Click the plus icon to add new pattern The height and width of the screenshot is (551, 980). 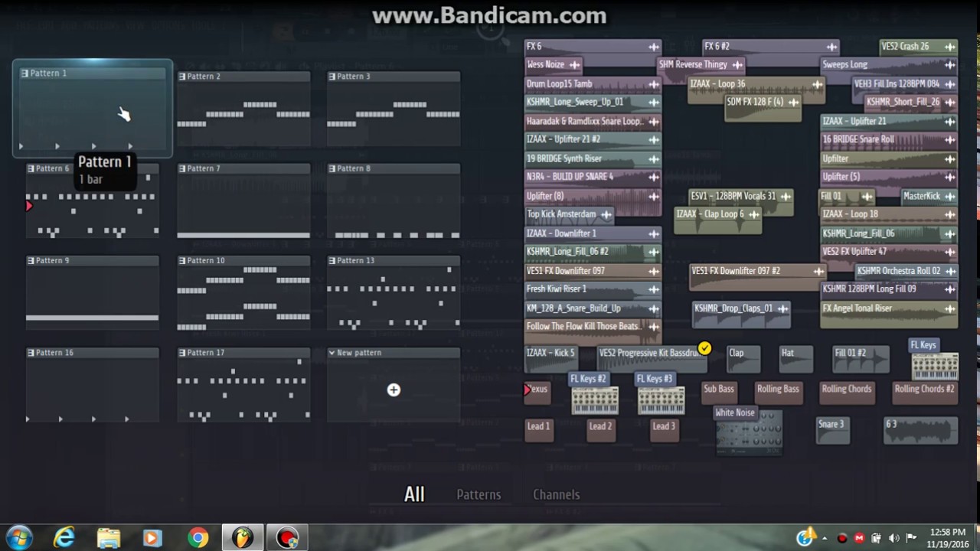394,390
